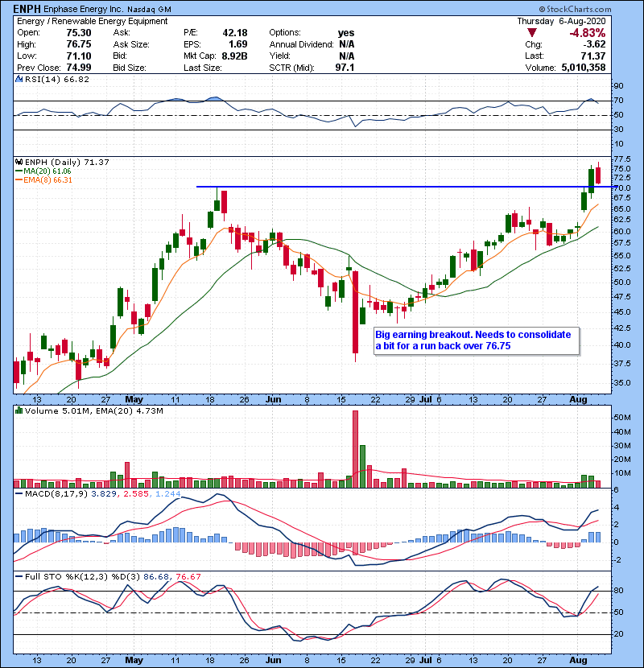The height and width of the screenshot is (668, 644).
Task: Click the company name Enphase Energy Inc.
Action: click(83, 9)
